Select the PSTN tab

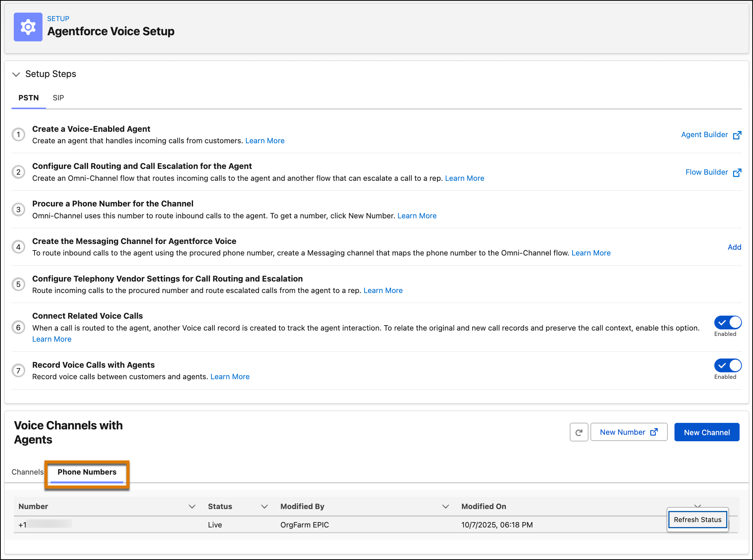coord(29,98)
